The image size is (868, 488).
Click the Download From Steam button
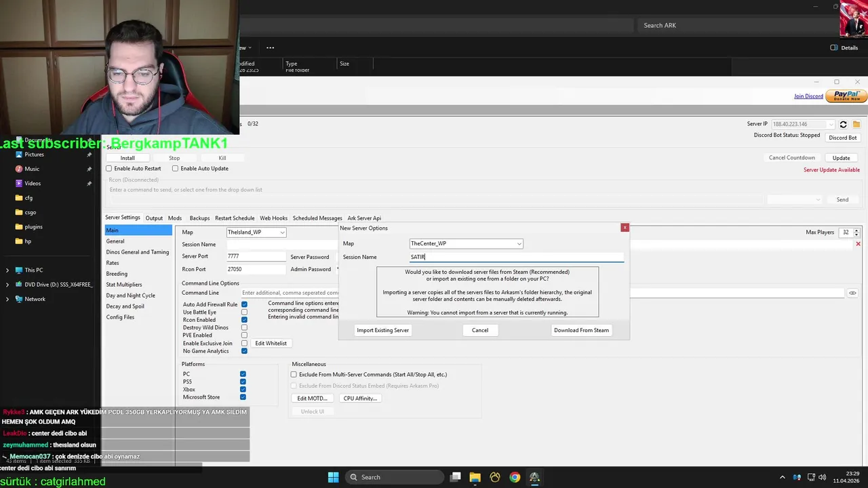pos(581,330)
